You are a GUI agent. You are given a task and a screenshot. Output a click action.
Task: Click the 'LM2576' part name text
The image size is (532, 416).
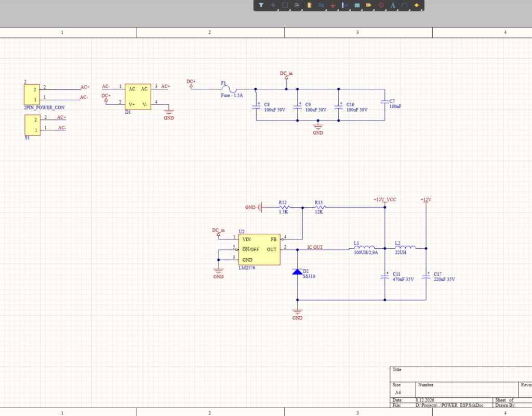point(247,267)
